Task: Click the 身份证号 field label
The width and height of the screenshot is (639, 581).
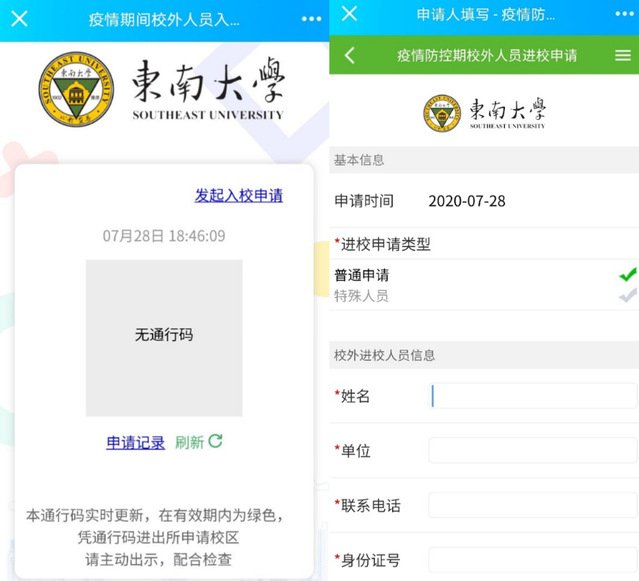Action: coord(371,560)
